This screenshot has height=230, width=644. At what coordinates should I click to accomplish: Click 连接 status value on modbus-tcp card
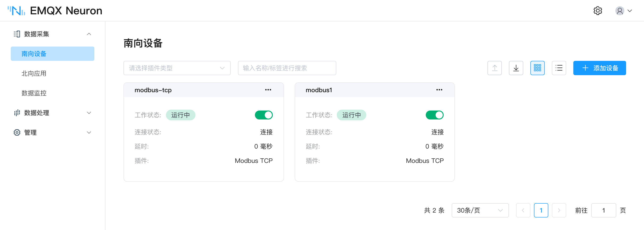pos(266,132)
